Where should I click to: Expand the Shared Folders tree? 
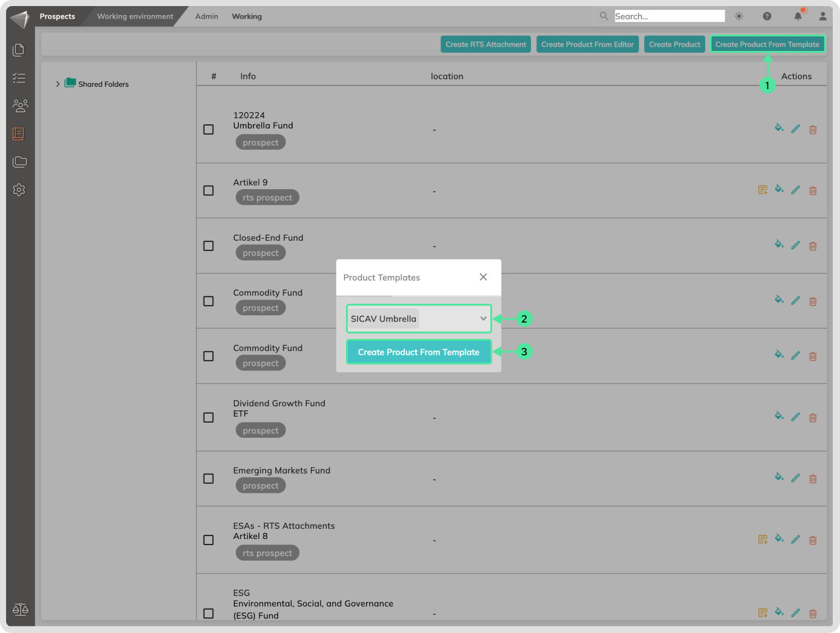[58, 84]
